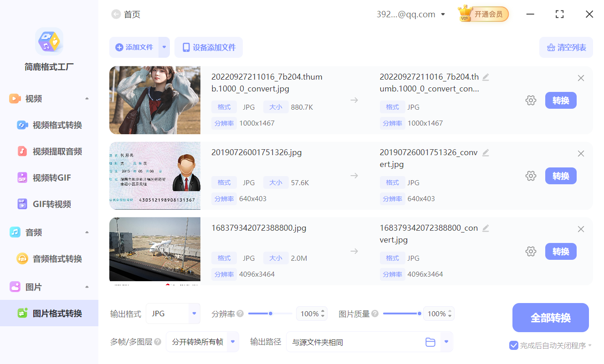Return to 首页 via the back arrow

116,14
